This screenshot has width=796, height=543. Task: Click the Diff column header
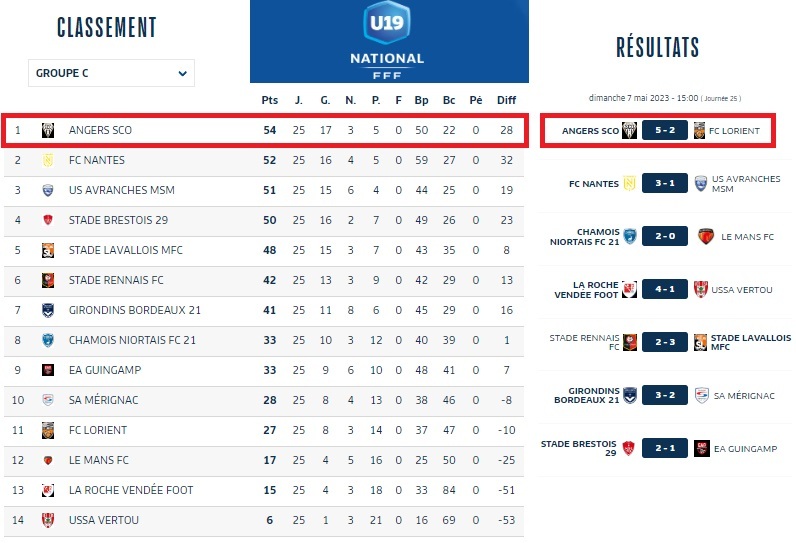(x=506, y=100)
